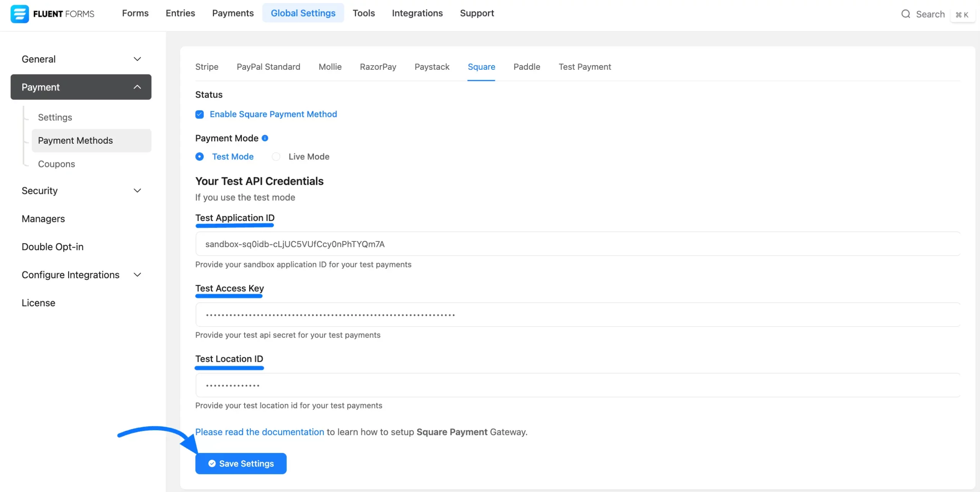Click the Fluent Forms logo icon
Screen dimensions: 980x492
point(20,14)
